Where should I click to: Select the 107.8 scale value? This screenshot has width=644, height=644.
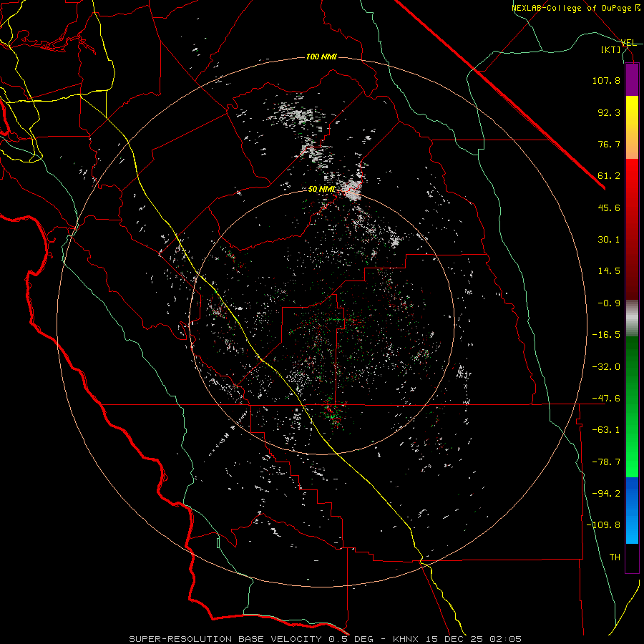click(606, 80)
